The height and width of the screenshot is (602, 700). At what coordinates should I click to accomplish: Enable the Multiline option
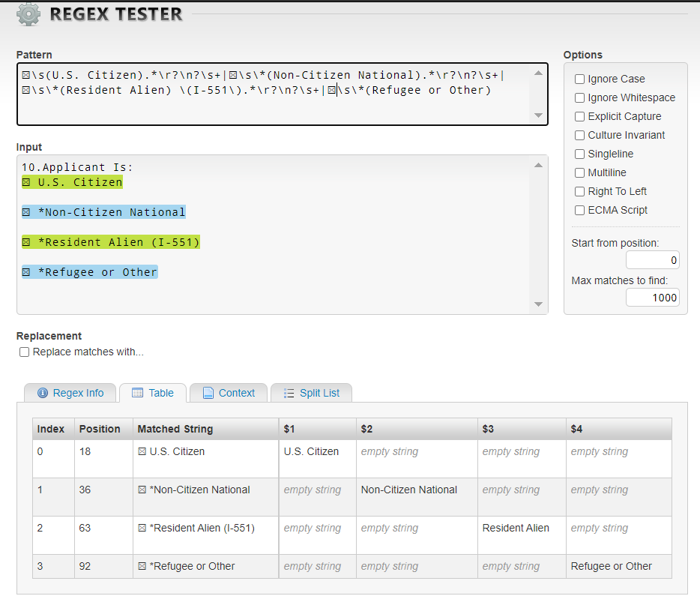tap(579, 173)
